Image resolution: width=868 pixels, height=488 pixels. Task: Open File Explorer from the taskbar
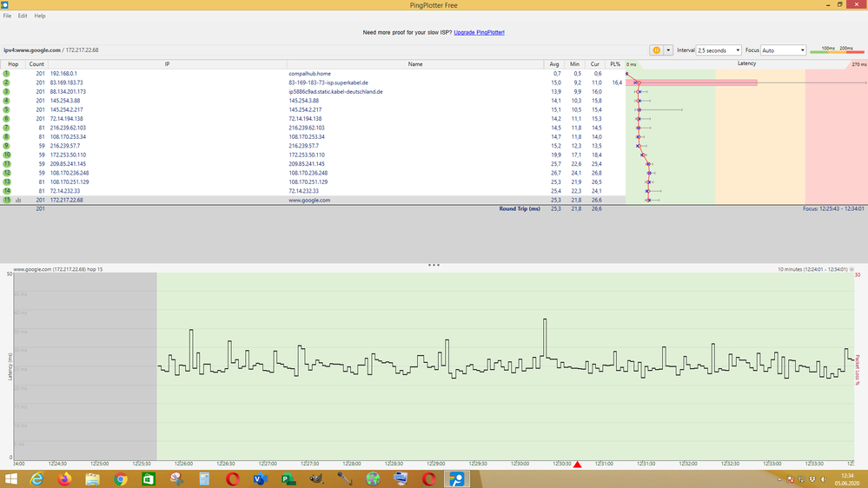click(92, 478)
